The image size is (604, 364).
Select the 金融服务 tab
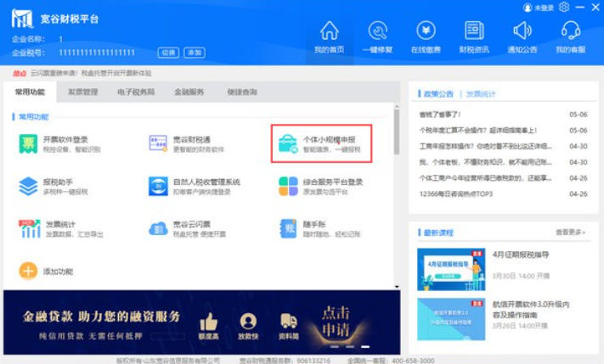click(189, 92)
